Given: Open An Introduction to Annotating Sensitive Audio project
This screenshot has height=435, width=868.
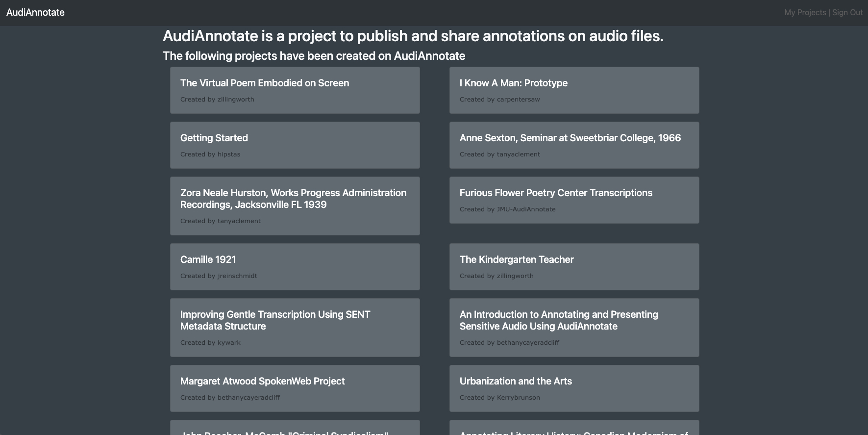Looking at the screenshot, I should click(559, 320).
